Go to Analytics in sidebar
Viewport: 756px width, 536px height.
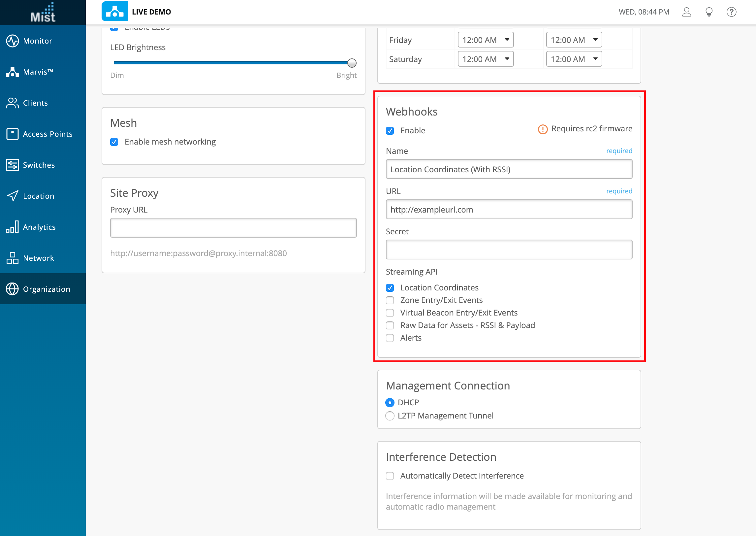[x=39, y=227]
